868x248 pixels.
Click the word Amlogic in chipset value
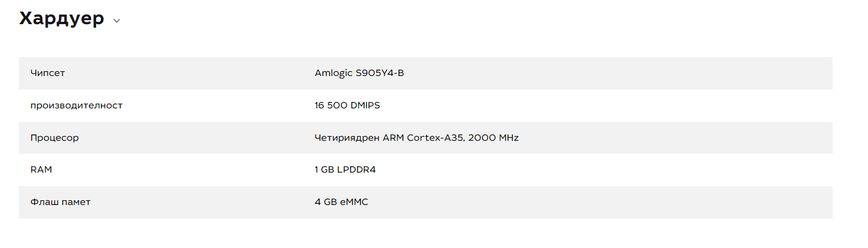333,73
